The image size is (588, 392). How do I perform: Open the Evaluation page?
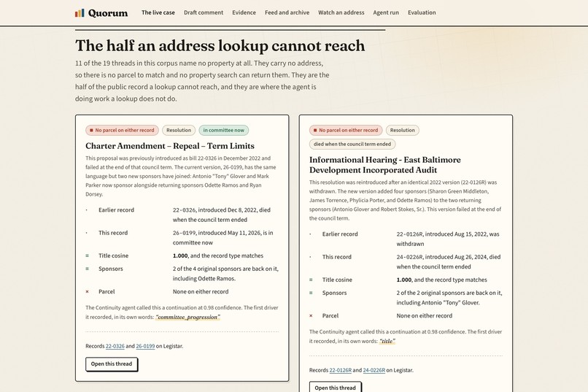(422, 12)
